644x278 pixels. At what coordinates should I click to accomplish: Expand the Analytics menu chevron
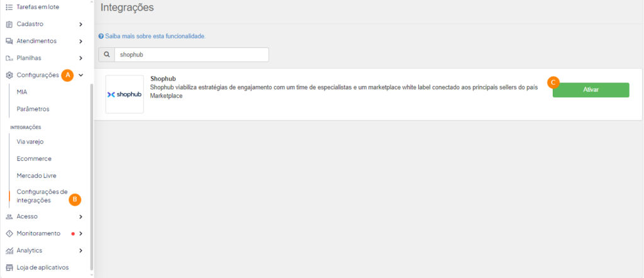click(81, 250)
